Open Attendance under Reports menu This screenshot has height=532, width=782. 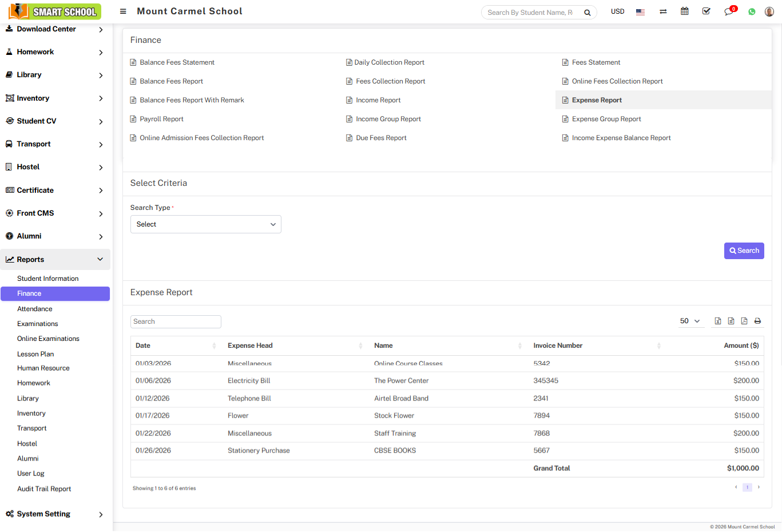35,309
